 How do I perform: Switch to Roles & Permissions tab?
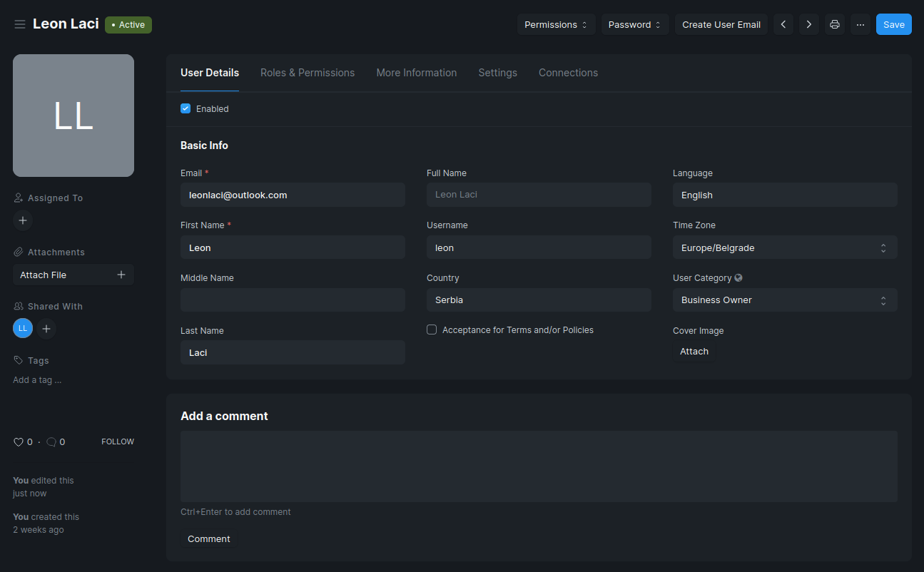coord(308,73)
